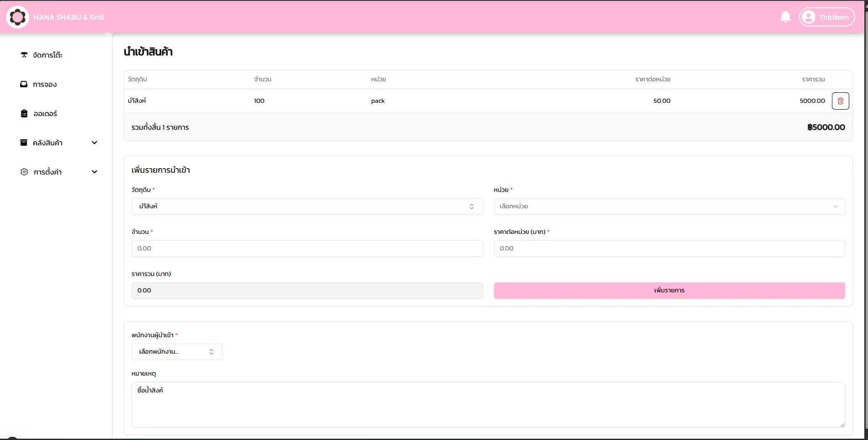
Task: Open the notification bell
Action: click(x=786, y=16)
